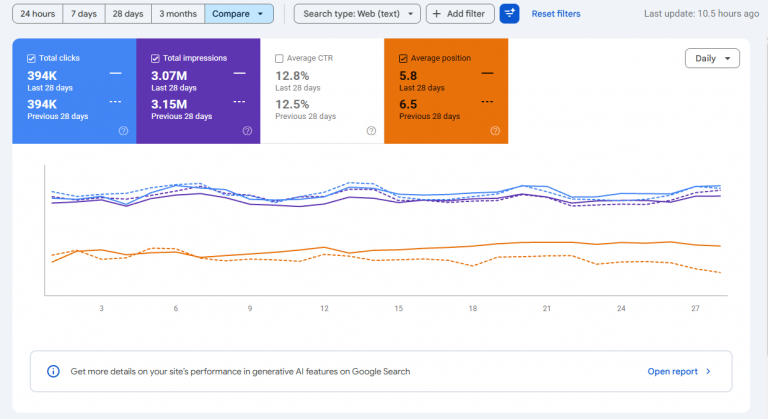Click the chevron next to Open report
Screen dimensions: 768x419
pyautogui.click(x=708, y=371)
